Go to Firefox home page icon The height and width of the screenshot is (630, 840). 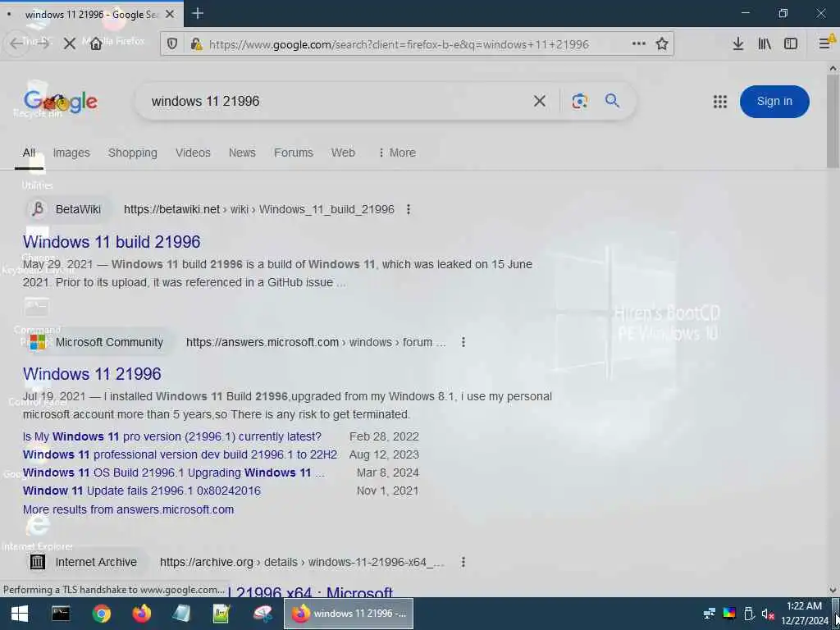(x=96, y=44)
